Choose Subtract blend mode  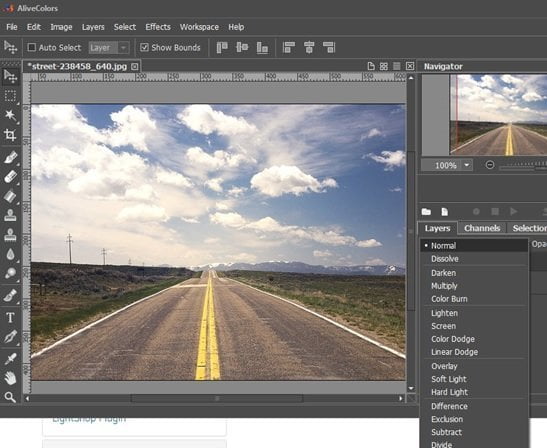474,432
